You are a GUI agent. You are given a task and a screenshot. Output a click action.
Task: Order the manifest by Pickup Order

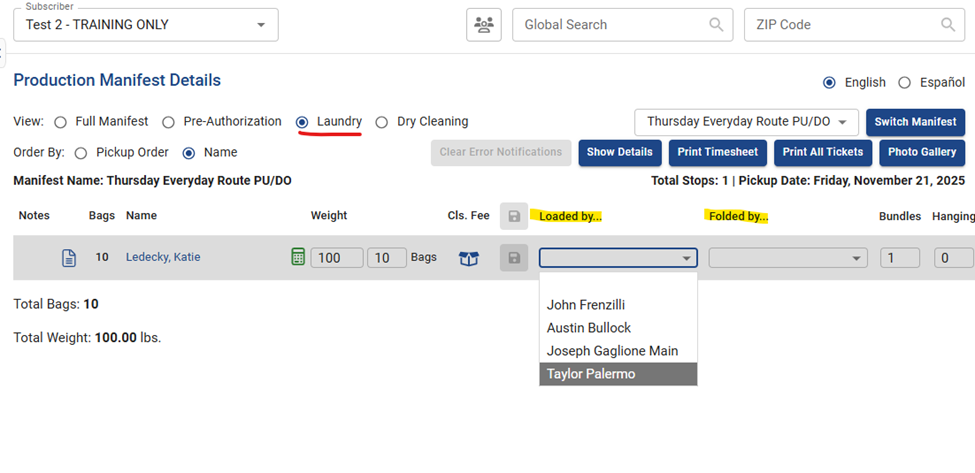[82, 153]
